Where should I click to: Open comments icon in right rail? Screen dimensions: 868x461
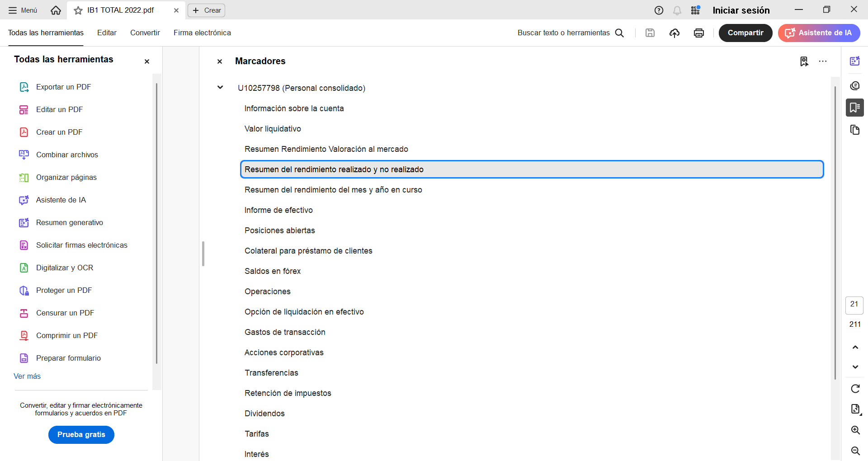[x=855, y=86]
